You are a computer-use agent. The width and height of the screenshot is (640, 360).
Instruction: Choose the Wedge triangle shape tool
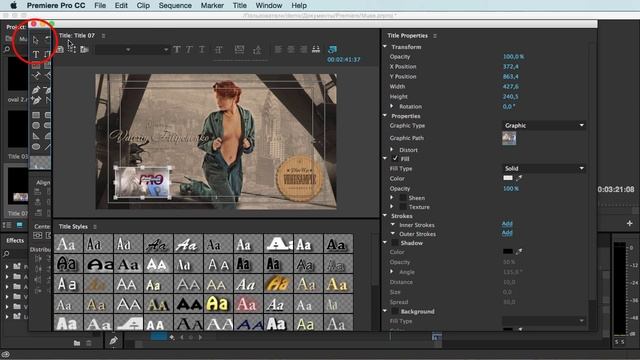[x=36, y=136]
